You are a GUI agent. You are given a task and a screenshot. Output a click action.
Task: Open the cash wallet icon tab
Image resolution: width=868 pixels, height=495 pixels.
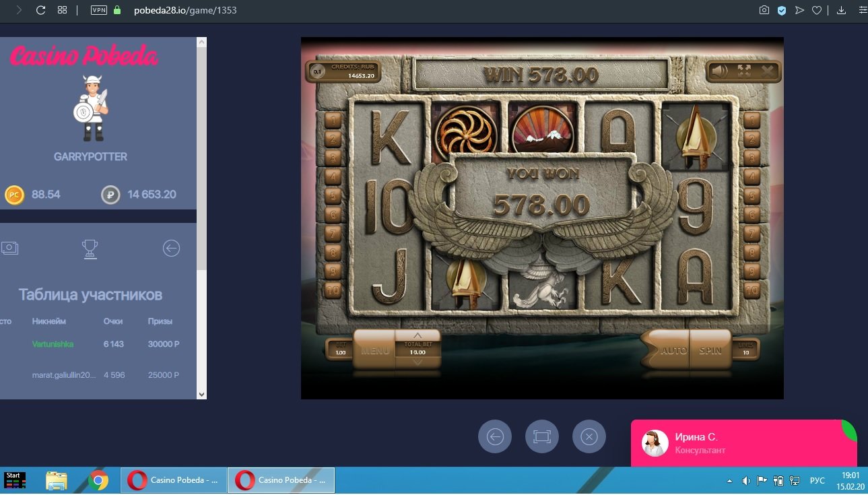(x=9, y=248)
